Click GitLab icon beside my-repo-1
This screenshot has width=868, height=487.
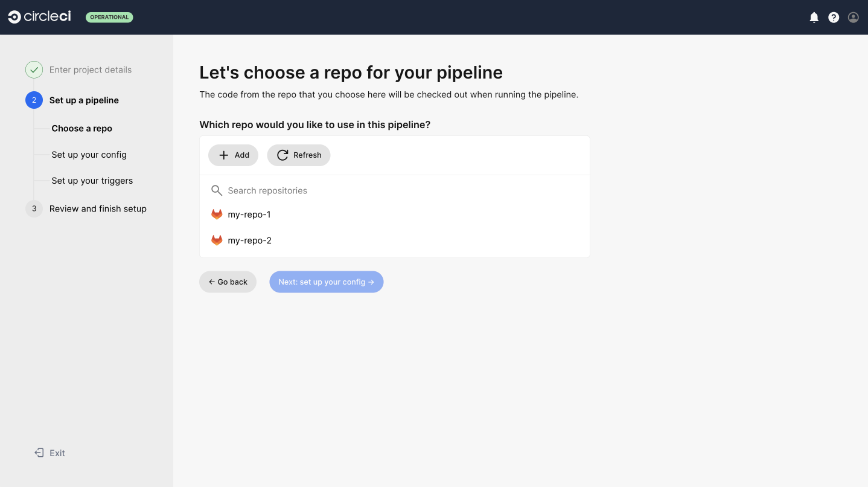tap(217, 214)
